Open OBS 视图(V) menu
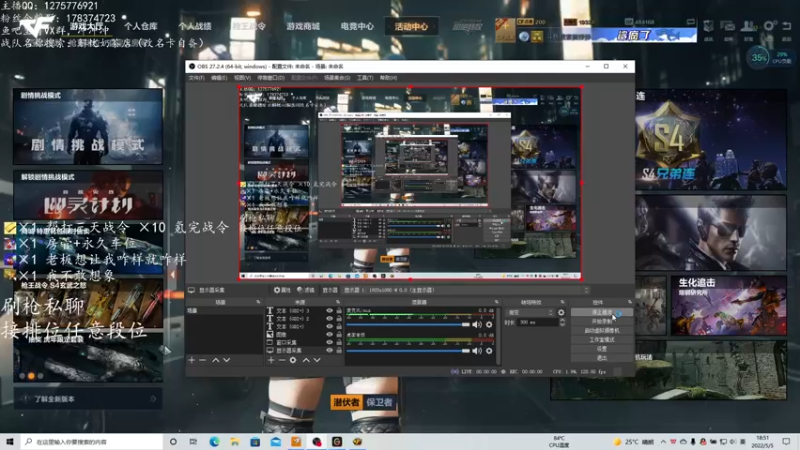 click(x=242, y=78)
